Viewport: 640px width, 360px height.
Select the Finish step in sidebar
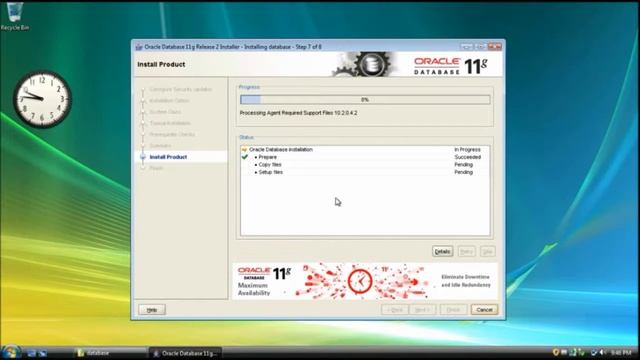coord(156,168)
